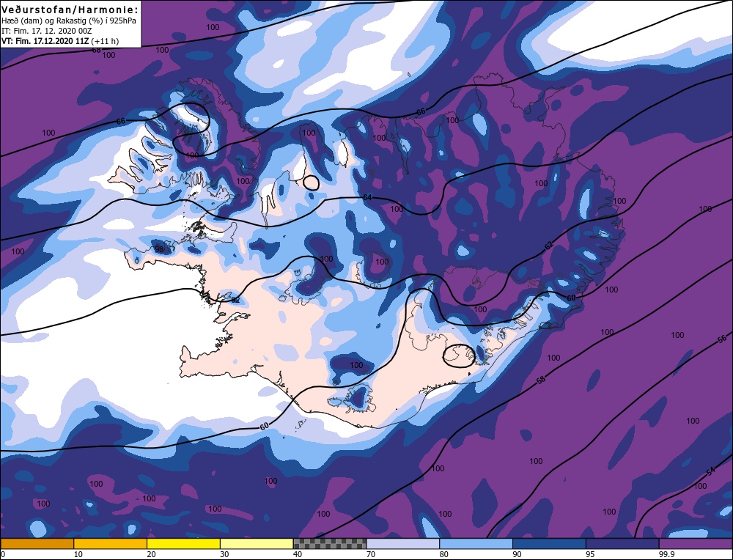This screenshot has height=560, width=733.
Task: Click the checkered 40–70 legend swatch
Action: 330,543
